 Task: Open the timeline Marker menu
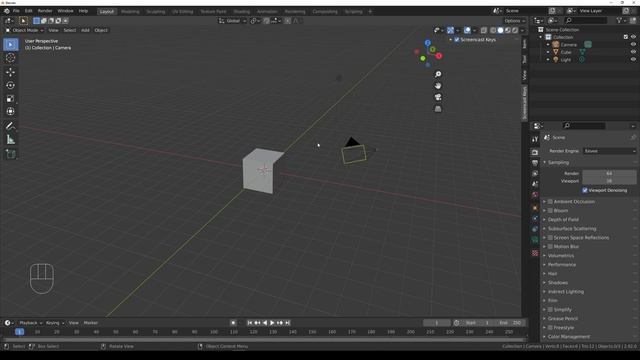91,323
